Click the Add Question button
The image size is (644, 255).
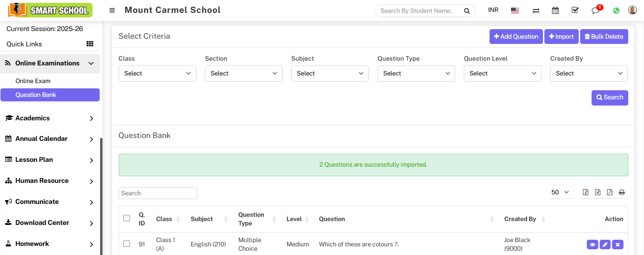(516, 37)
